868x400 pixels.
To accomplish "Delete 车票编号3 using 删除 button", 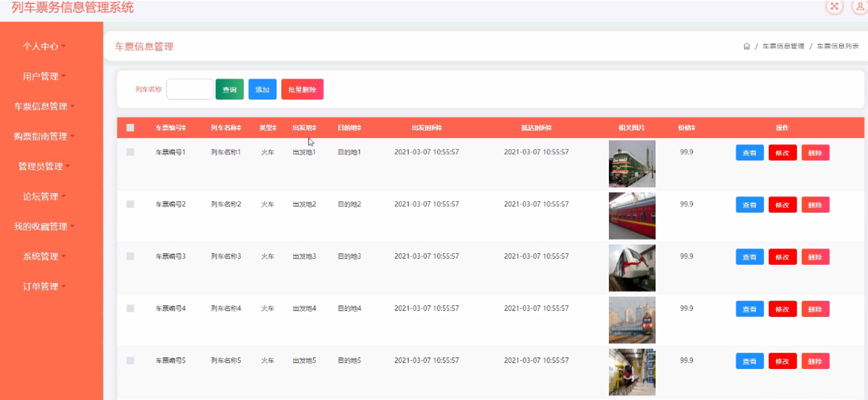I will (815, 257).
